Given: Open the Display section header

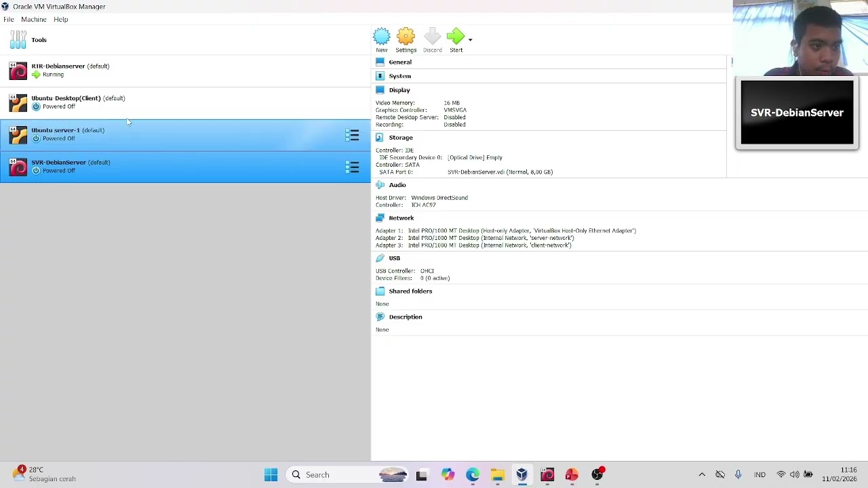Looking at the screenshot, I should pyautogui.click(x=399, y=90).
